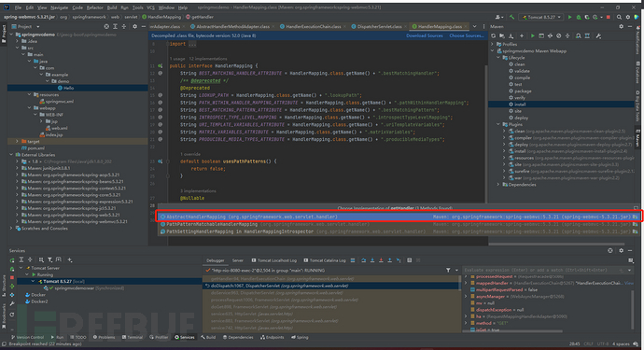The width and height of the screenshot is (644, 350).
Task: Collapse the Lifecycle node in Maven
Action: pos(498,58)
